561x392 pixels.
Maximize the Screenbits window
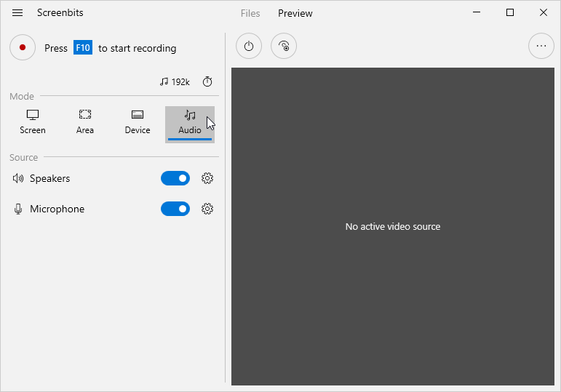(510, 12)
